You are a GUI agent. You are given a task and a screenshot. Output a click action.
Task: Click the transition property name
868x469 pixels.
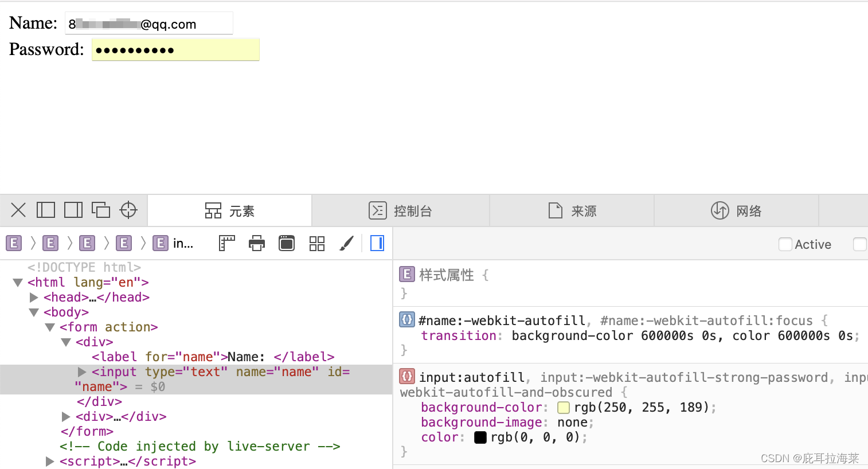(x=459, y=336)
